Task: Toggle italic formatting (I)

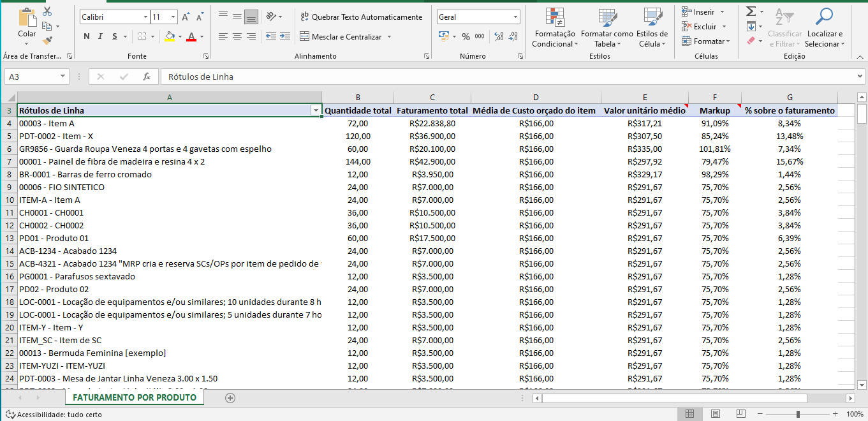Action: point(101,36)
